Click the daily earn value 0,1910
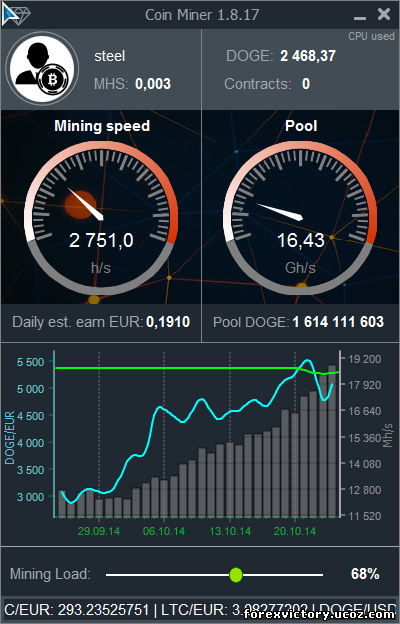Image resolution: width=400 pixels, height=624 pixels. coord(168,322)
